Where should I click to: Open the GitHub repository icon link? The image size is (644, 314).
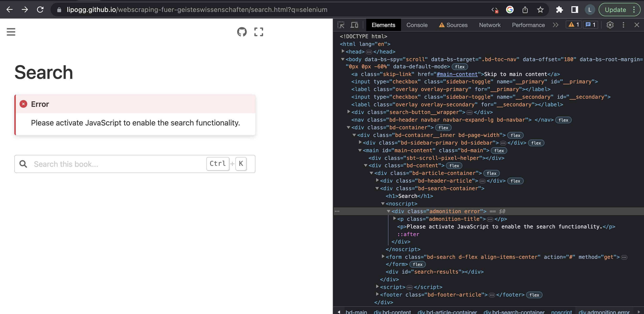(242, 32)
